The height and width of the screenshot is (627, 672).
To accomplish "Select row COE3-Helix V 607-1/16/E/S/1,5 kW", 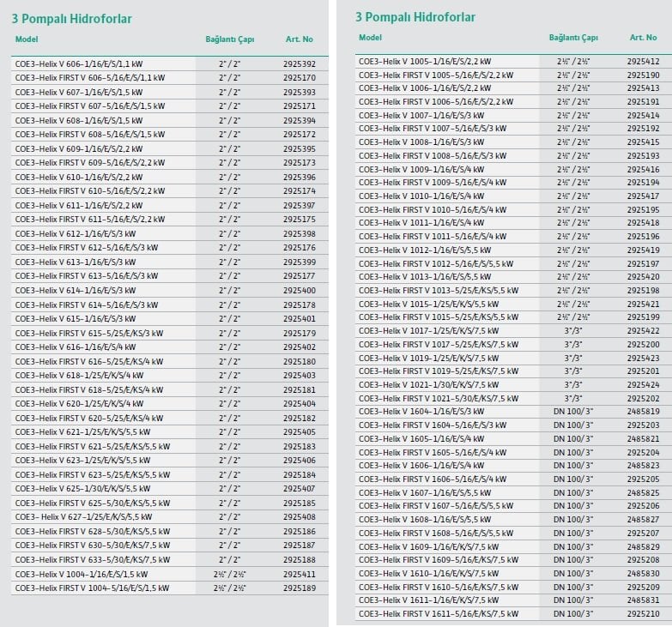I will point(170,92).
